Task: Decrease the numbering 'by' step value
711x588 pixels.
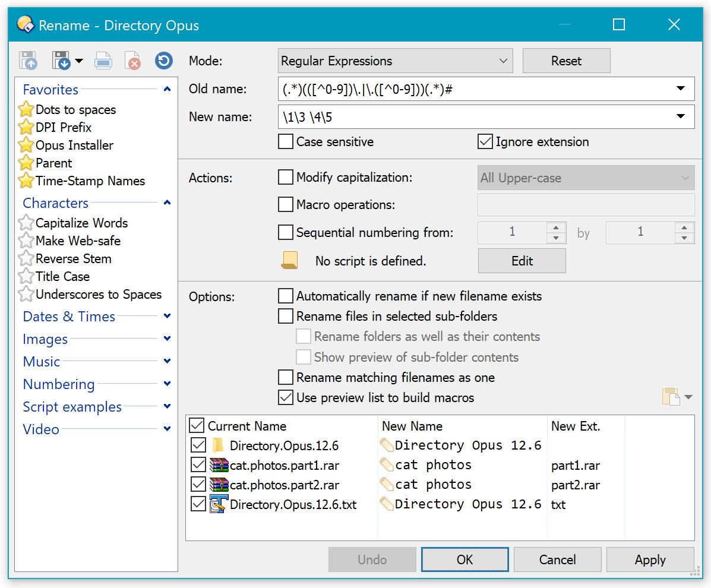Action: coord(684,238)
